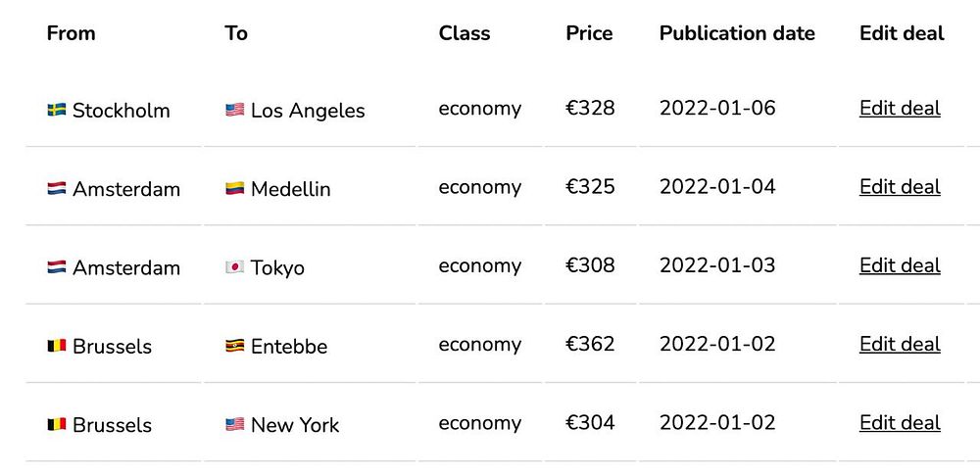Viewport: 980px width, 476px height.
Task: Click the To column header
Action: [x=236, y=33]
